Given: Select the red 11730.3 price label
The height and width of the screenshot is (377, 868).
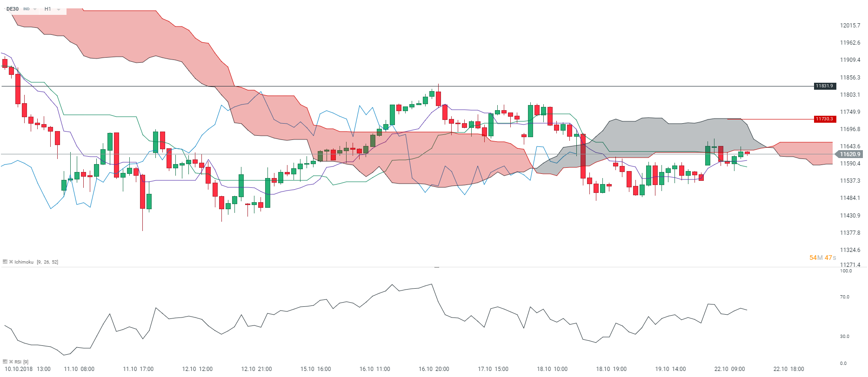Looking at the screenshot, I should (x=825, y=119).
